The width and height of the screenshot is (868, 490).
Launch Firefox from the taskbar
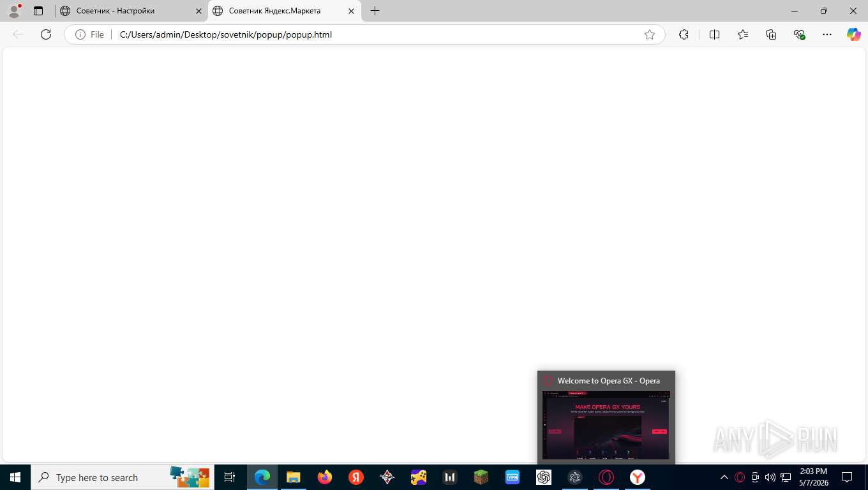(325, 477)
